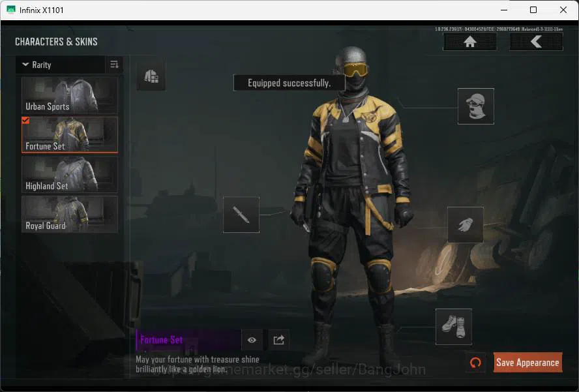Select the headgear mask slot
Screen dimensions: 579x392
pos(475,106)
